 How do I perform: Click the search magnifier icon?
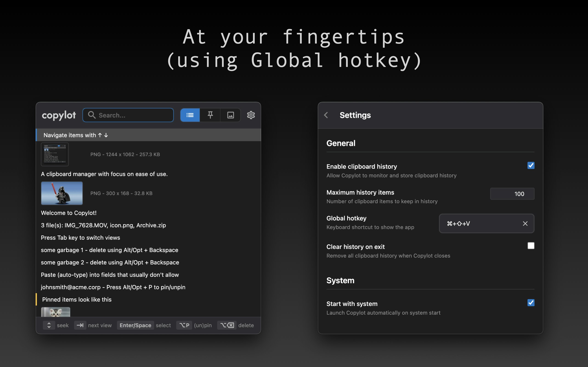[91, 115]
